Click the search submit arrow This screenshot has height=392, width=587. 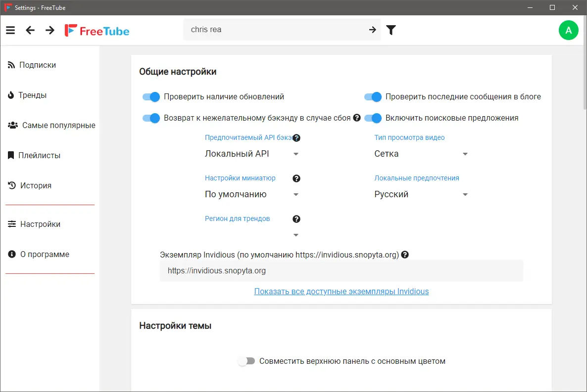[x=372, y=30]
